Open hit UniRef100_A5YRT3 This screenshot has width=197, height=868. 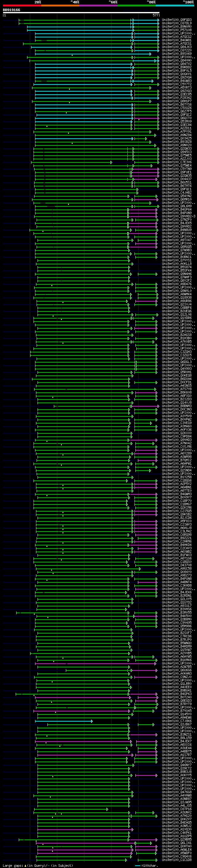177,88
